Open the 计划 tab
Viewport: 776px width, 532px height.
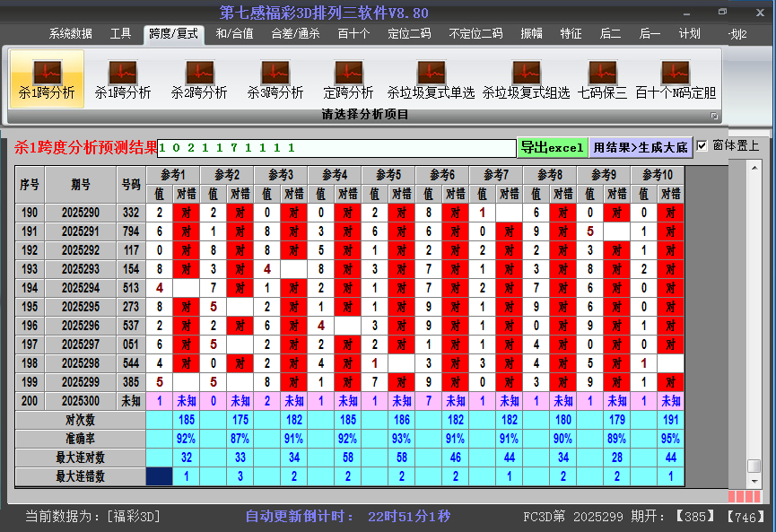point(689,34)
